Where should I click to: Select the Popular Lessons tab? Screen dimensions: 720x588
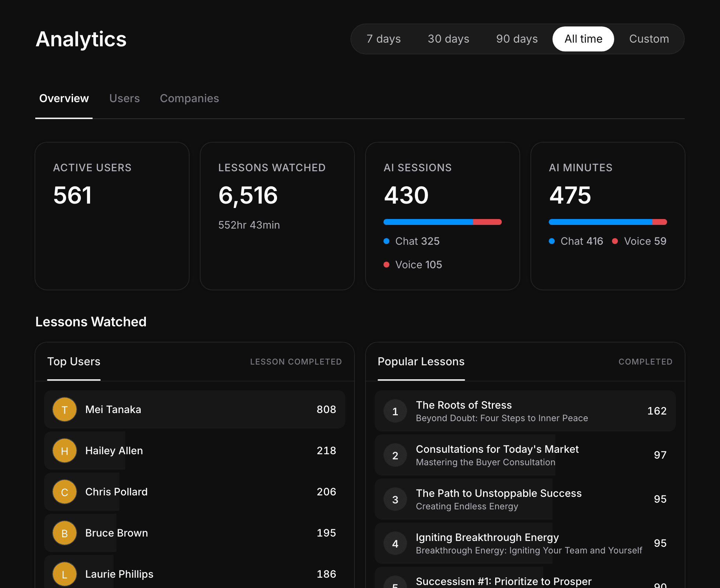[421, 362]
